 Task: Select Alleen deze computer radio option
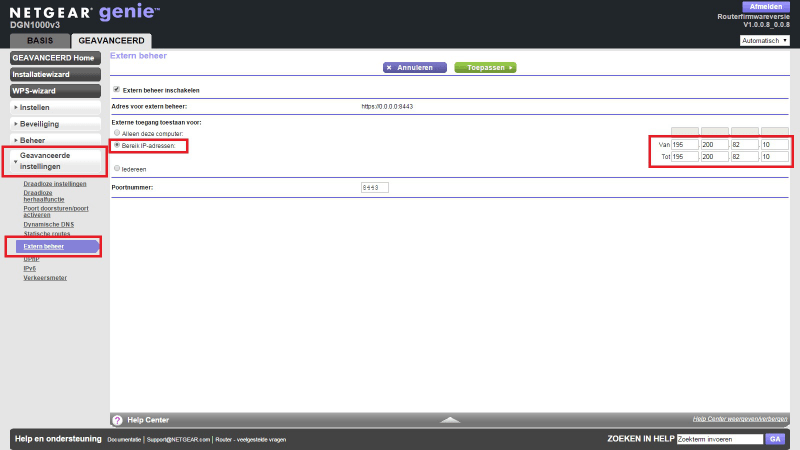pos(117,133)
